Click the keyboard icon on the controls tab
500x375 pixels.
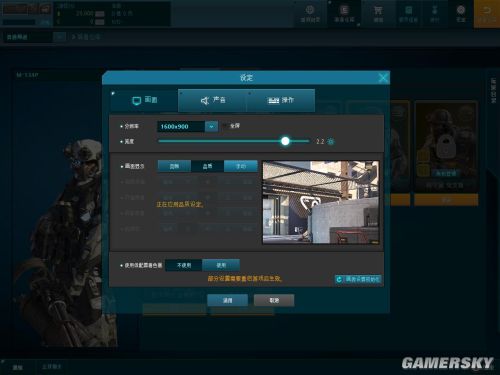[274, 100]
